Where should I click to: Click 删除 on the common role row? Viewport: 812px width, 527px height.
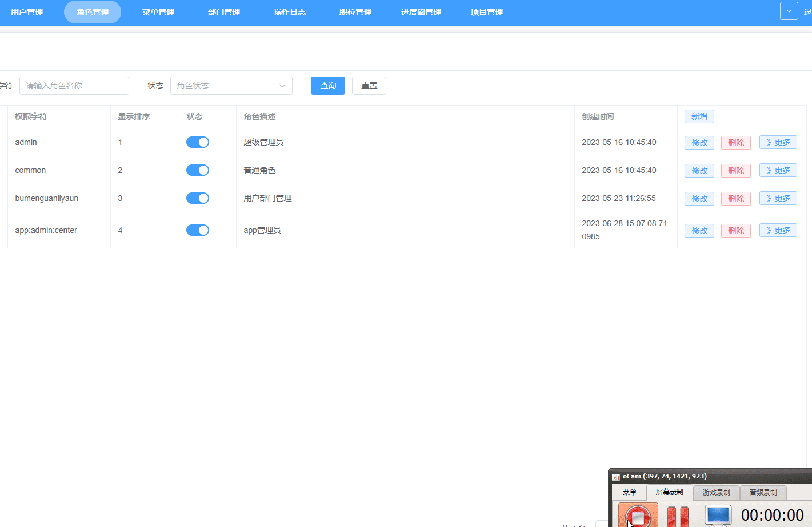(x=735, y=170)
